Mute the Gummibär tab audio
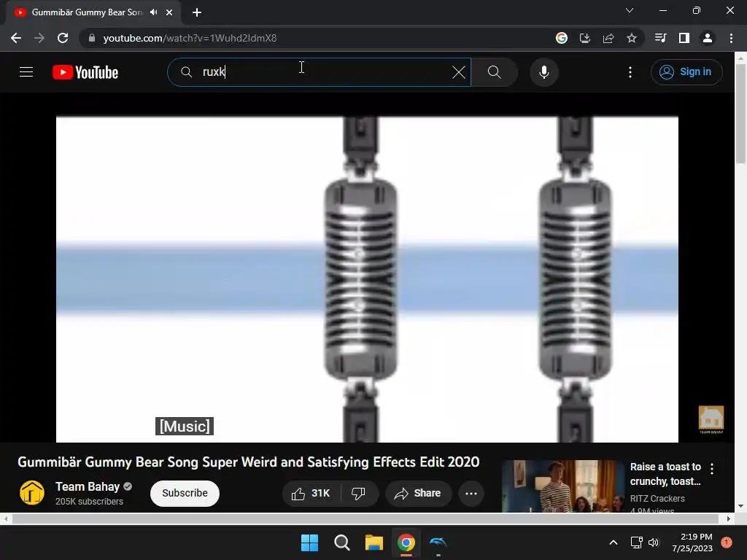 pyautogui.click(x=153, y=12)
